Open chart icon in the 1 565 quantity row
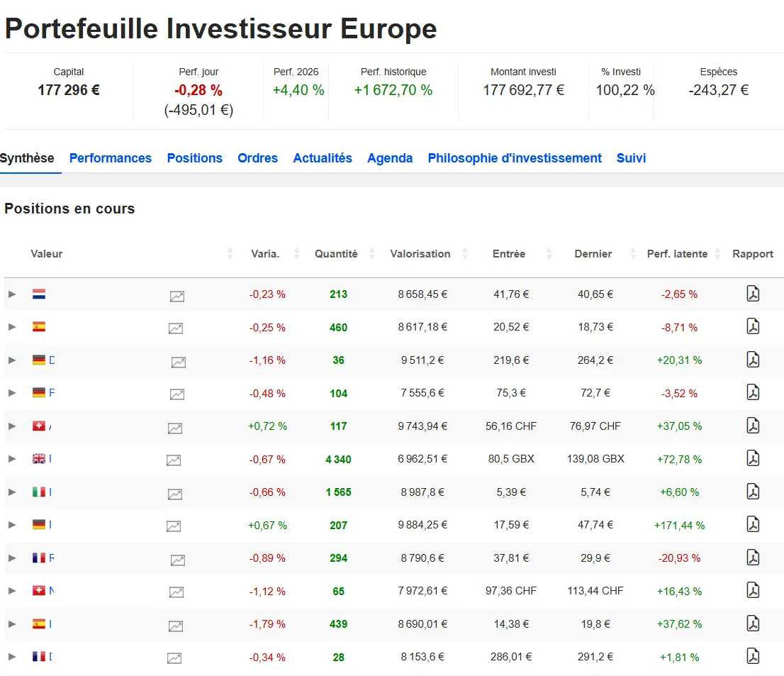Viewport: 784px width, 676px height. 175,494
